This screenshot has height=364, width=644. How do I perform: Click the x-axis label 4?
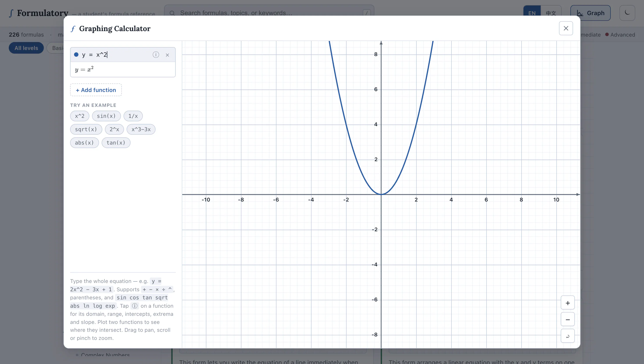point(451,200)
